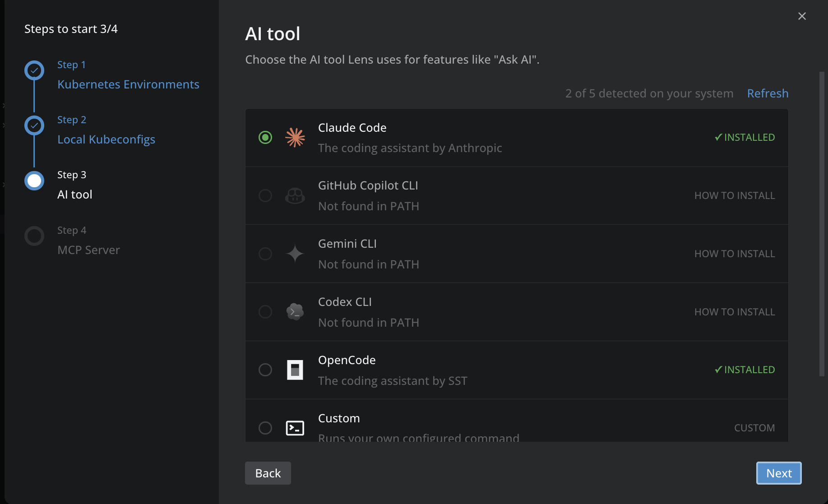Click '2 of 5 detected on your system'

pos(649,93)
